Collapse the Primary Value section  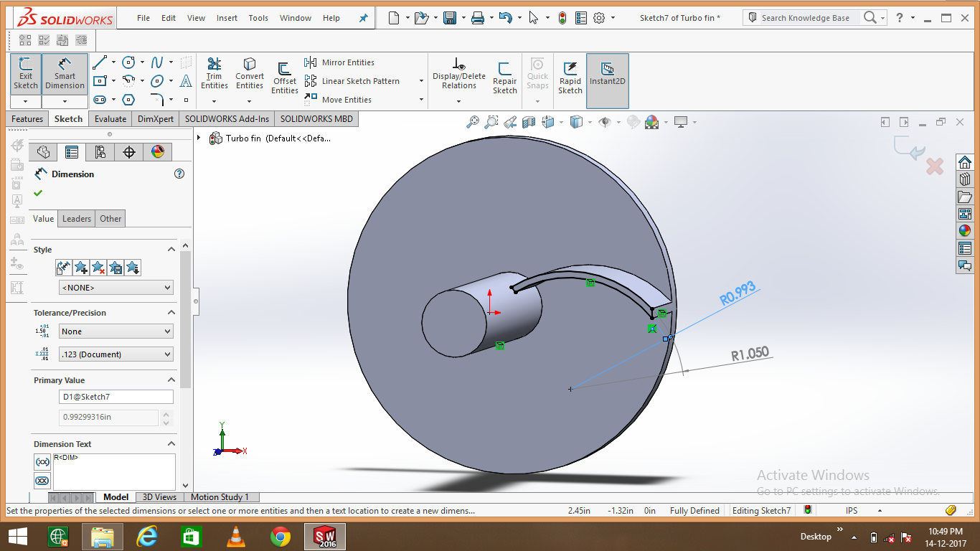[171, 380]
